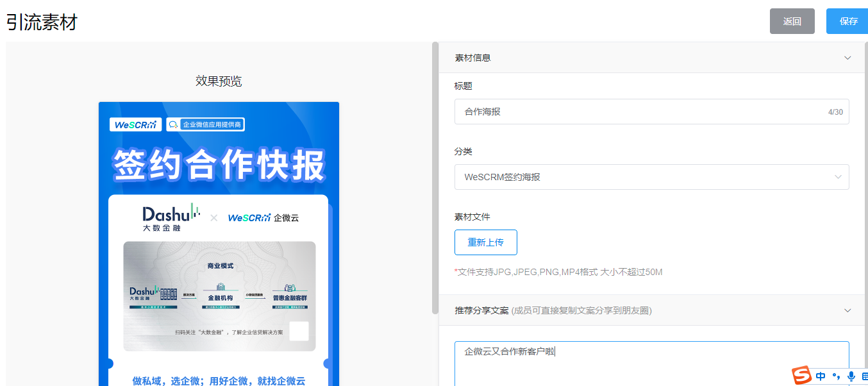Collapse the 推荐分享文案 section

[847, 310]
